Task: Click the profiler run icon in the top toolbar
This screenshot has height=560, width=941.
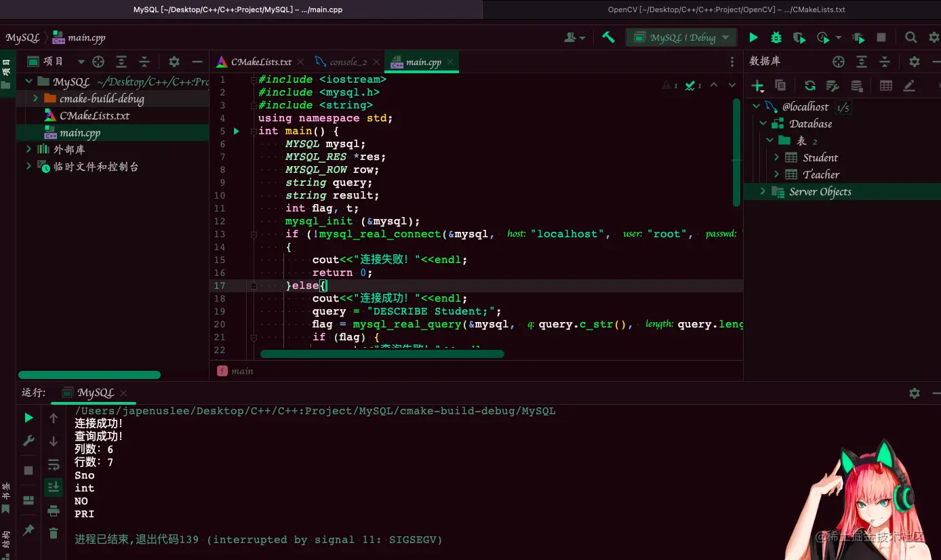Action: tap(823, 38)
